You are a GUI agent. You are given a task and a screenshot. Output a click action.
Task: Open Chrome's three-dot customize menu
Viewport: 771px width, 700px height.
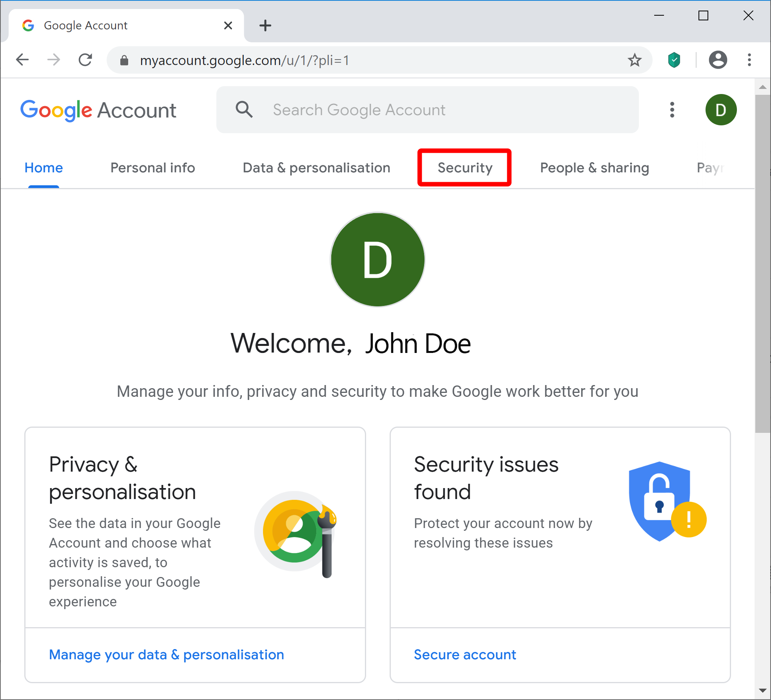pyautogui.click(x=749, y=60)
